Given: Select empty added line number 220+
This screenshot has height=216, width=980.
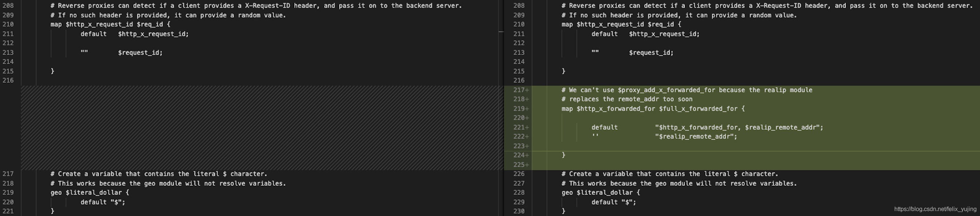Looking at the screenshot, I should tap(521, 118).
